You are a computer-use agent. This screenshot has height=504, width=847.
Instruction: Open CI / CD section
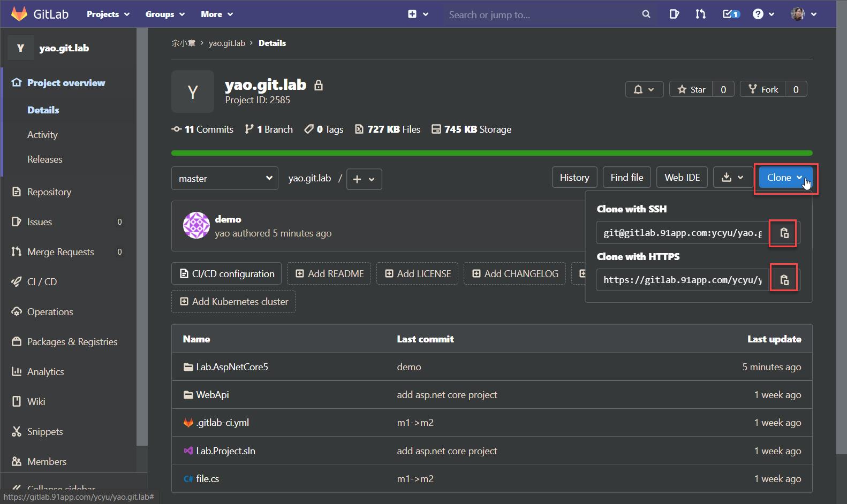click(x=42, y=282)
